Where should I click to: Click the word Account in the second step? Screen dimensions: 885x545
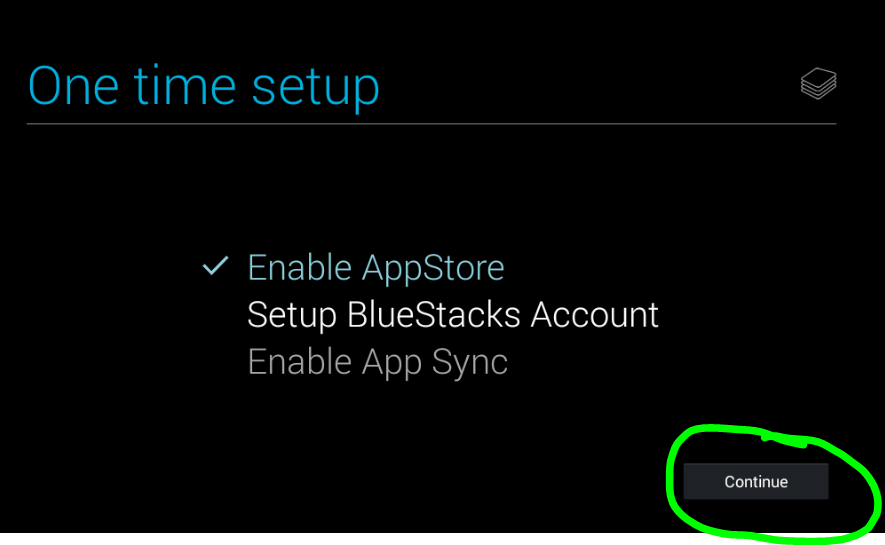point(594,315)
